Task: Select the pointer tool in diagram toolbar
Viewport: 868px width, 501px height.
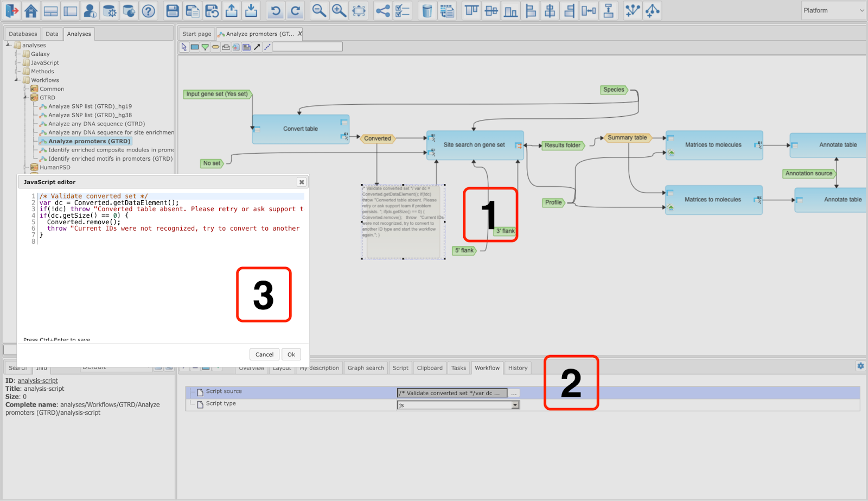Action: click(x=184, y=47)
